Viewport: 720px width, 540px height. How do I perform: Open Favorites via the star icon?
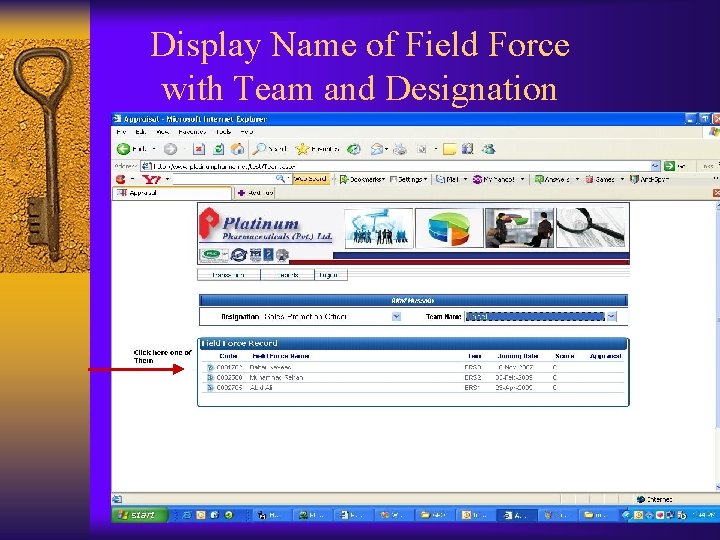pyautogui.click(x=302, y=149)
